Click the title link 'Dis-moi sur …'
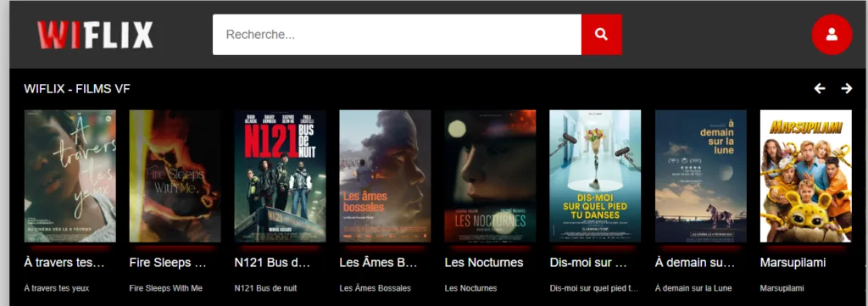The width and height of the screenshot is (868, 306). pos(588,263)
